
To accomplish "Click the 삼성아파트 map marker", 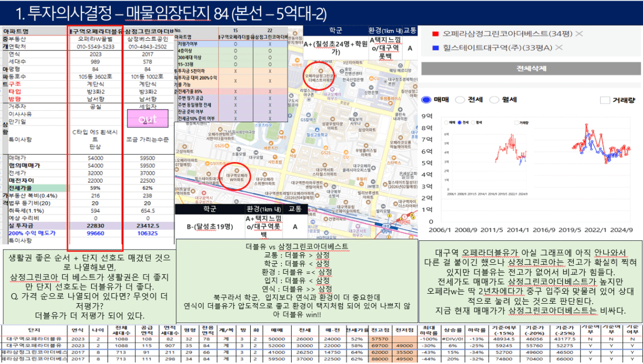I will click(x=367, y=124).
